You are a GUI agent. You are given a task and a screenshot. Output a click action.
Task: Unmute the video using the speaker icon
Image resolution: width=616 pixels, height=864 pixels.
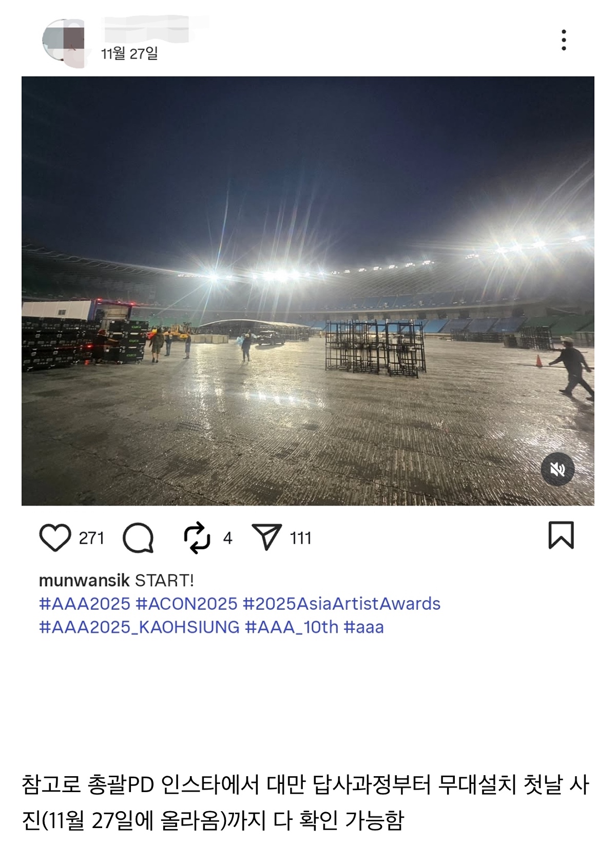[557, 469]
